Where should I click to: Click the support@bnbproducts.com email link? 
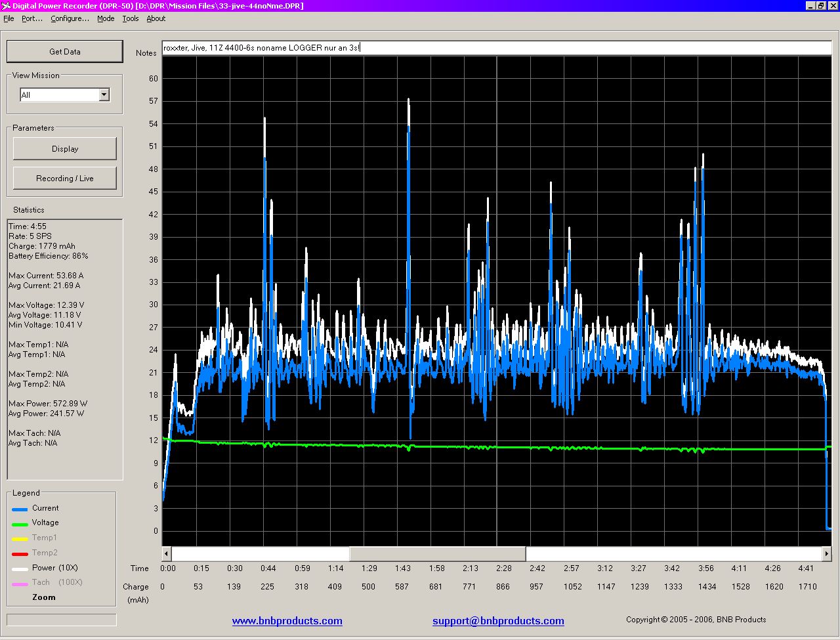498,621
